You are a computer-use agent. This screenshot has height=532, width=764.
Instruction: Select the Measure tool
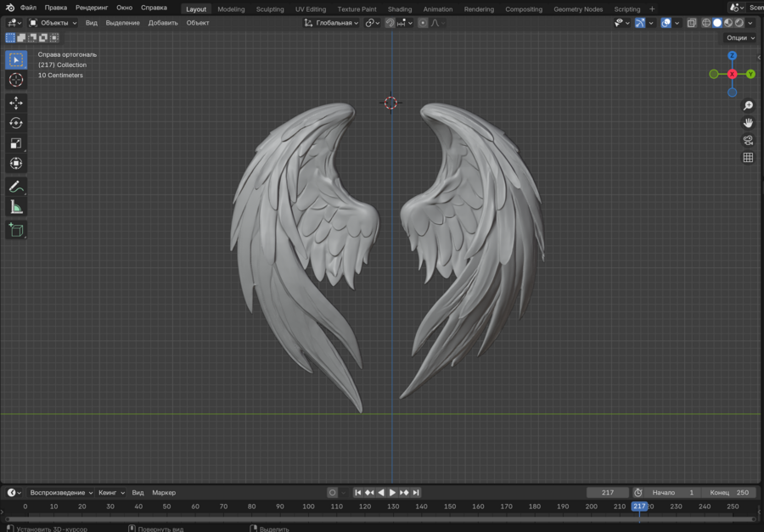[x=16, y=207]
